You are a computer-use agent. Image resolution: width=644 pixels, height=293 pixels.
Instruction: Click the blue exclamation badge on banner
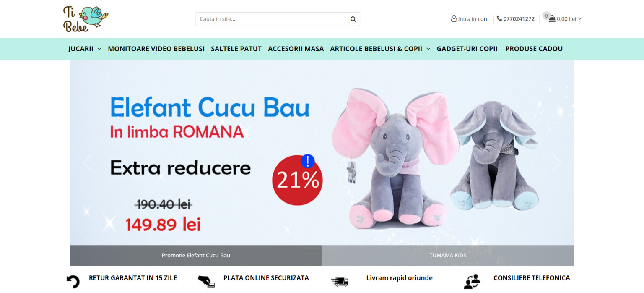(x=308, y=161)
